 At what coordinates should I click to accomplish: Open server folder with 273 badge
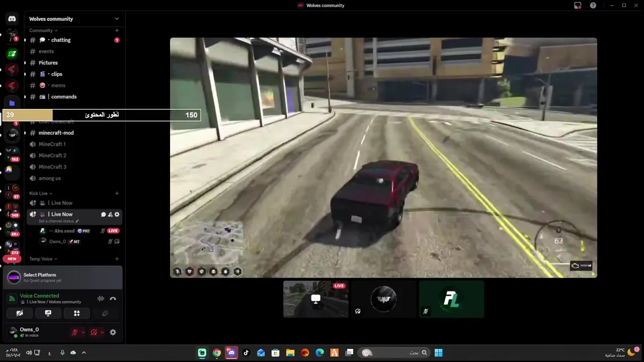point(12,246)
